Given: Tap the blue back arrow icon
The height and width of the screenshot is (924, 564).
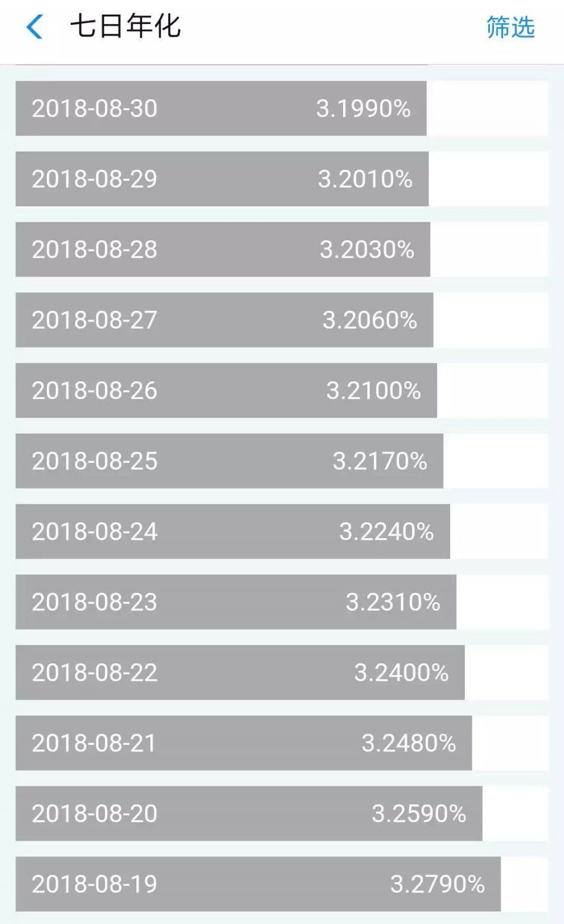Looking at the screenshot, I should (35, 27).
